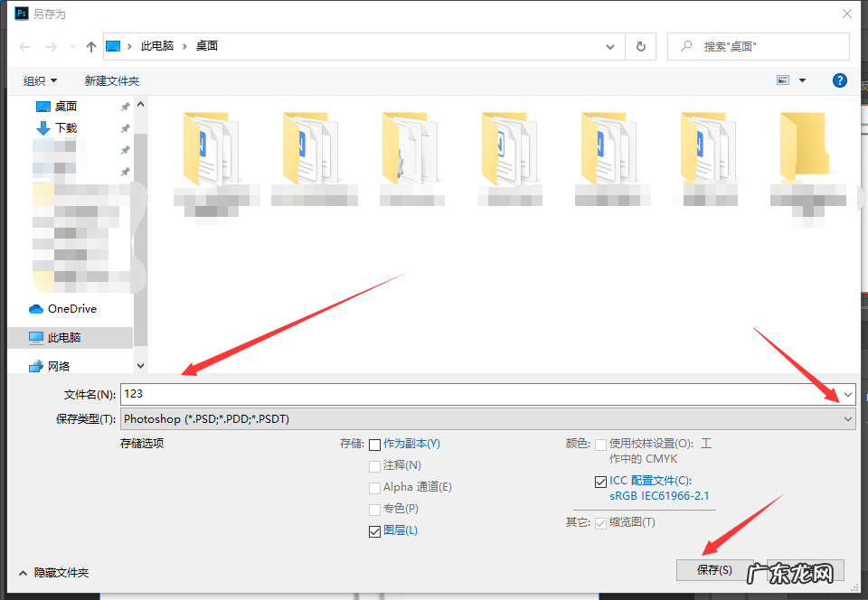Collapse folders with 隐藏文件夹
The height and width of the screenshot is (600, 868).
[x=53, y=573]
